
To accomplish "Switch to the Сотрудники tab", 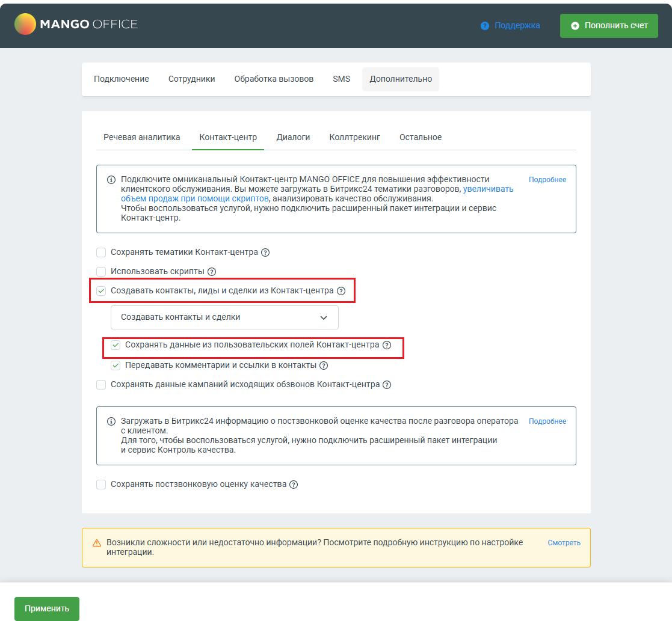I will tap(191, 79).
